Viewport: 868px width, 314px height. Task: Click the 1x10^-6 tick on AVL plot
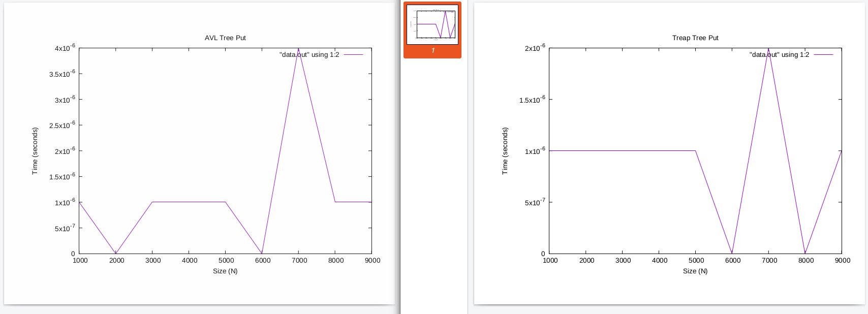pyautogui.click(x=65, y=202)
